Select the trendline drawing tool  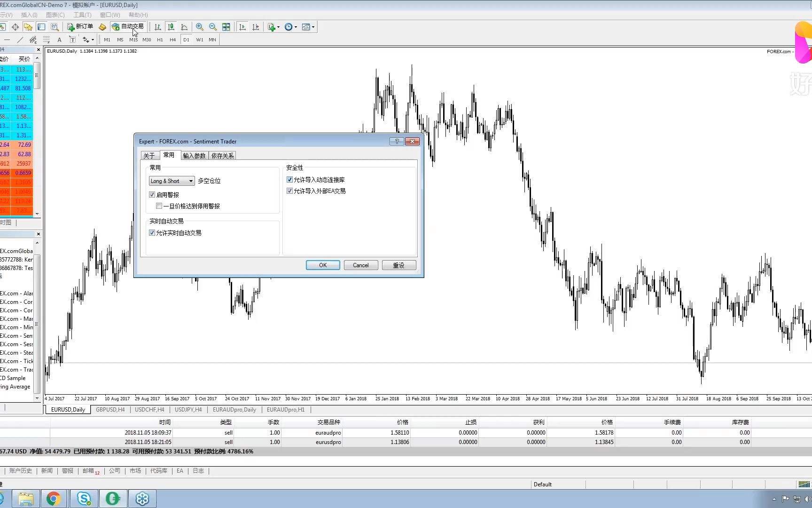pos(20,40)
